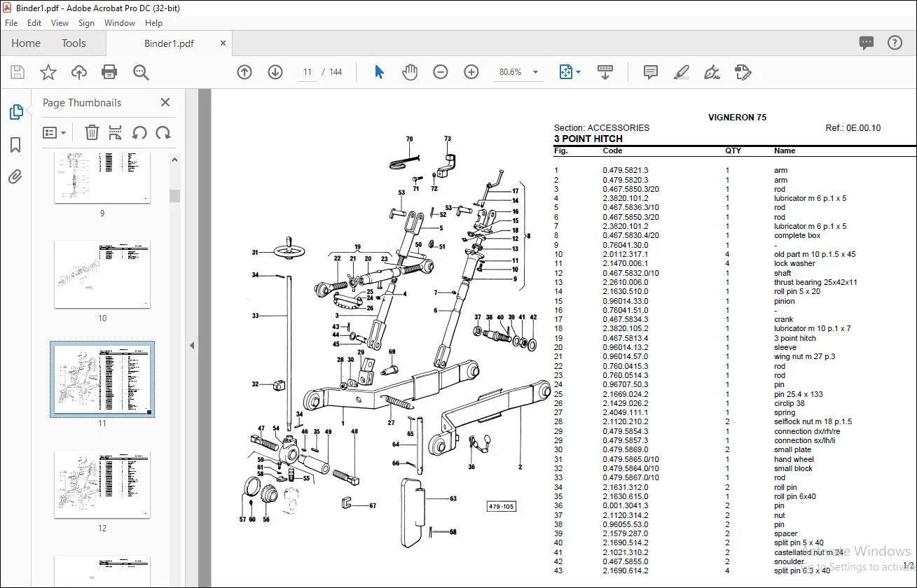Select the page 11 thumbnail
This screenshot has height=588, width=917.
102,379
